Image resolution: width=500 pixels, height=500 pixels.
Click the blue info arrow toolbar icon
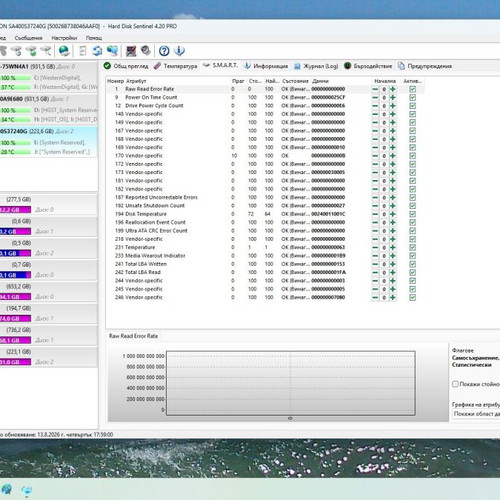pyautogui.click(x=179, y=51)
